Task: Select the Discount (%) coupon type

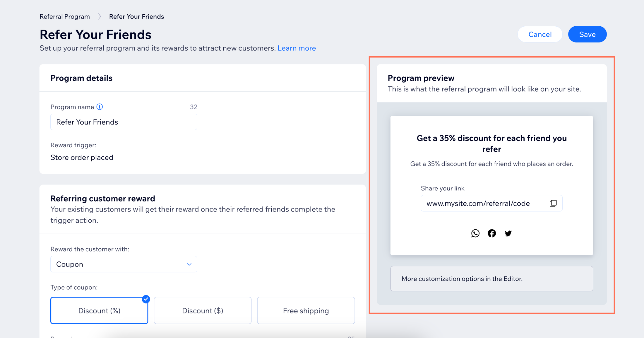Action: click(99, 310)
